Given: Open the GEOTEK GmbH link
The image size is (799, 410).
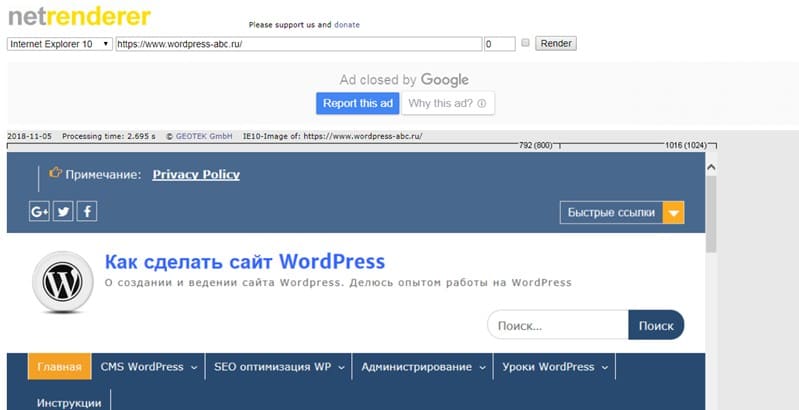Looking at the screenshot, I should (x=204, y=136).
